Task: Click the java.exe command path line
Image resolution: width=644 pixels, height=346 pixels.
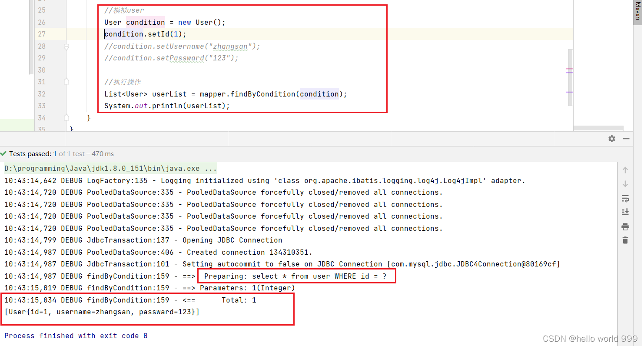Action: pyautogui.click(x=110, y=168)
